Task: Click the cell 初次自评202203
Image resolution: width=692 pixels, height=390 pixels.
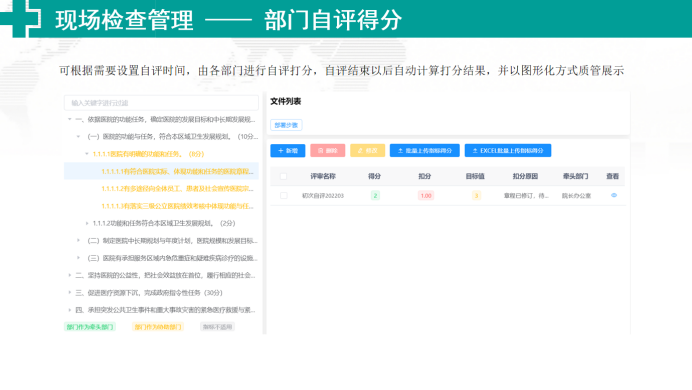Action: pos(323,195)
